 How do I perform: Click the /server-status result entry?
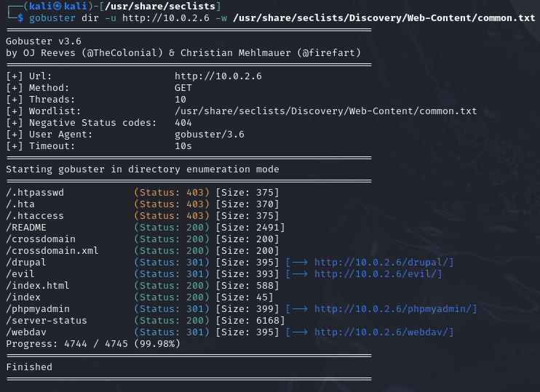pyautogui.click(x=47, y=321)
